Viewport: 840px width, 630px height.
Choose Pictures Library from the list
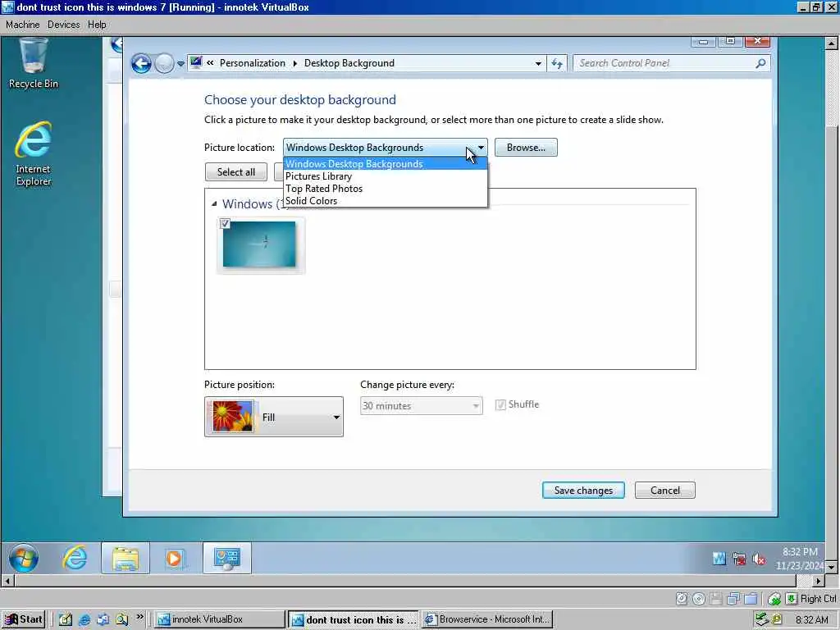point(386,176)
